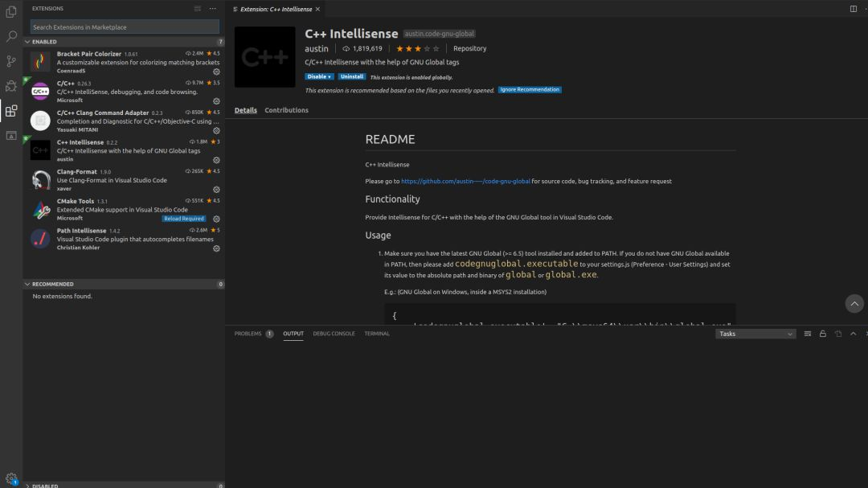Viewport: 868px width, 488px height.
Task: Click Reload Required for CMake Tools
Action: click(184, 219)
